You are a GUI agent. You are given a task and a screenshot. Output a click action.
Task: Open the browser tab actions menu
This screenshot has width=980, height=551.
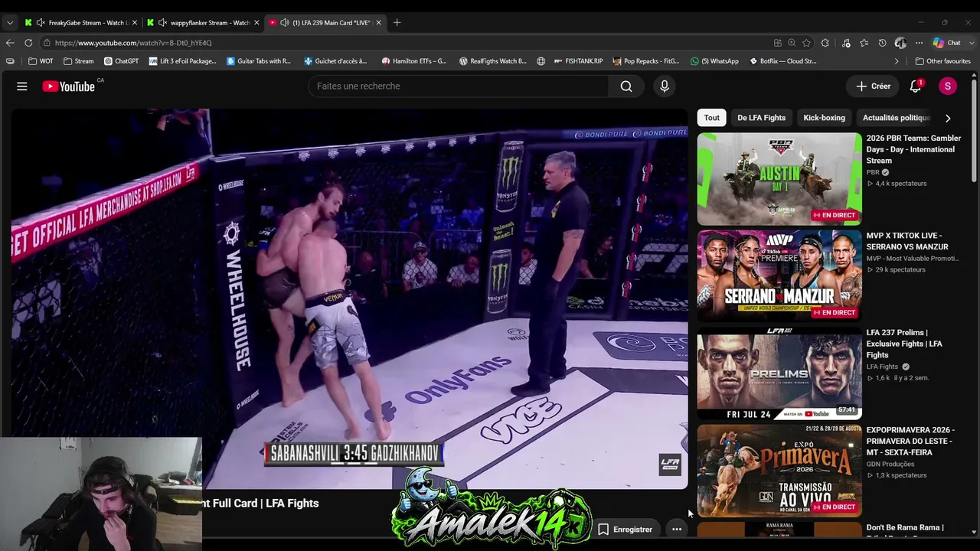pos(10,23)
